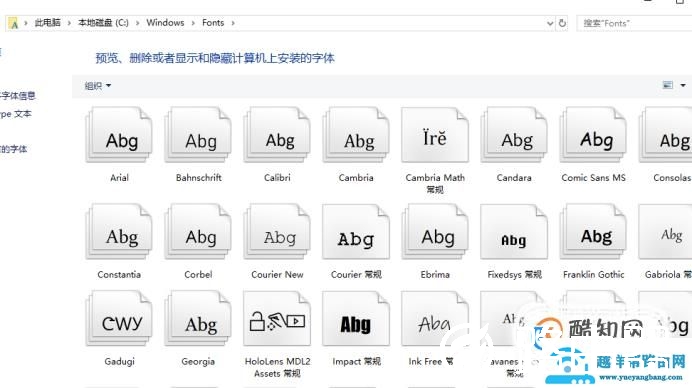The image size is (692, 388).
Task: Select the Ink Free font icon
Action: click(435, 319)
